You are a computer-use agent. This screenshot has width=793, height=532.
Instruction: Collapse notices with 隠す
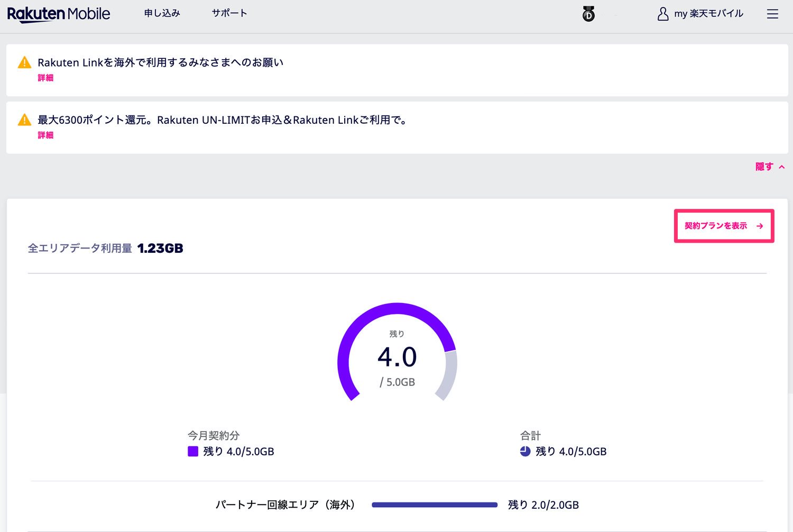(770, 167)
